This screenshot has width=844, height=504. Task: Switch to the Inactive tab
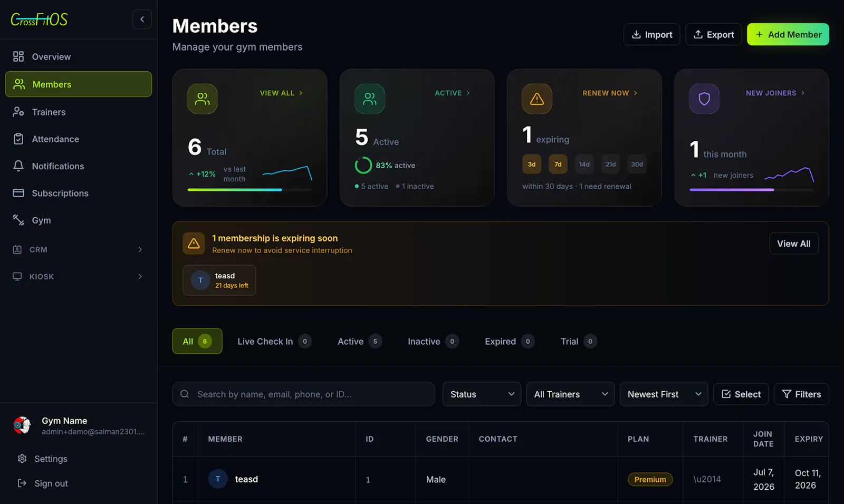[433, 341]
